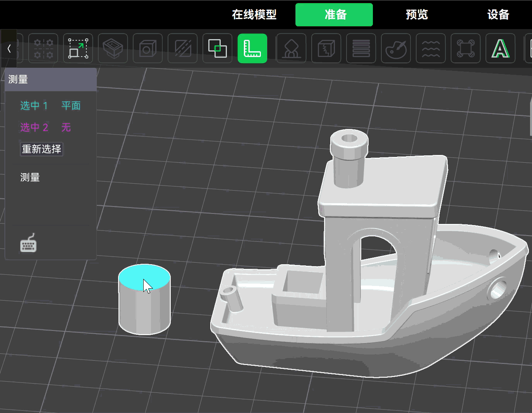Select the color painting palette tool
532x413 pixels.
pos(396,48)
